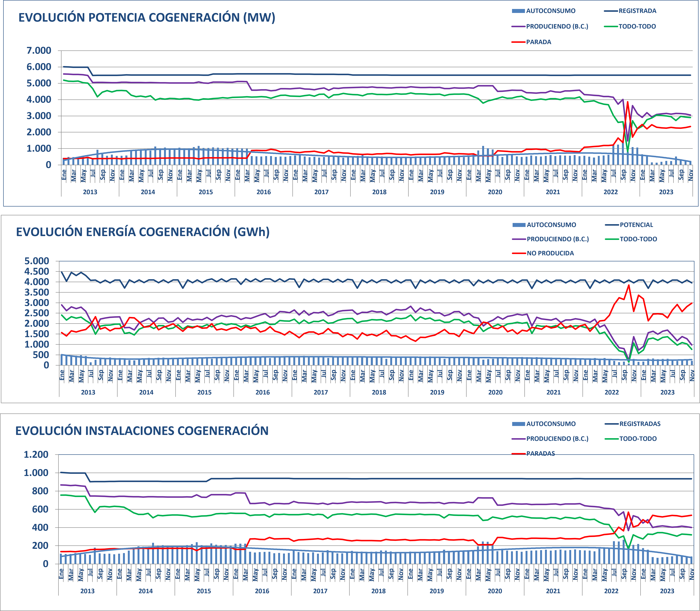
Task: Click the 2020 year label on the energy chart axis
Action: point(495,392)
